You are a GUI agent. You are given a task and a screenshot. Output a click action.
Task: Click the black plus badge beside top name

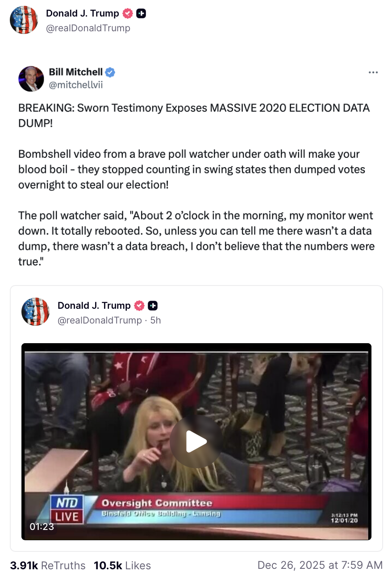(x=141, y=13)
